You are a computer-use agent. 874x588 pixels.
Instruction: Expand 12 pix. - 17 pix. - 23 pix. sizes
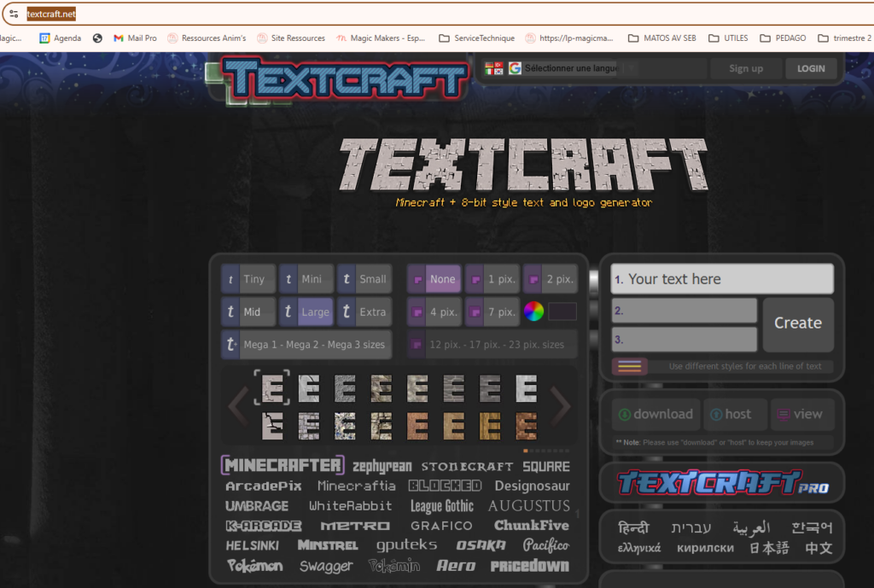[x=492, y=345]
